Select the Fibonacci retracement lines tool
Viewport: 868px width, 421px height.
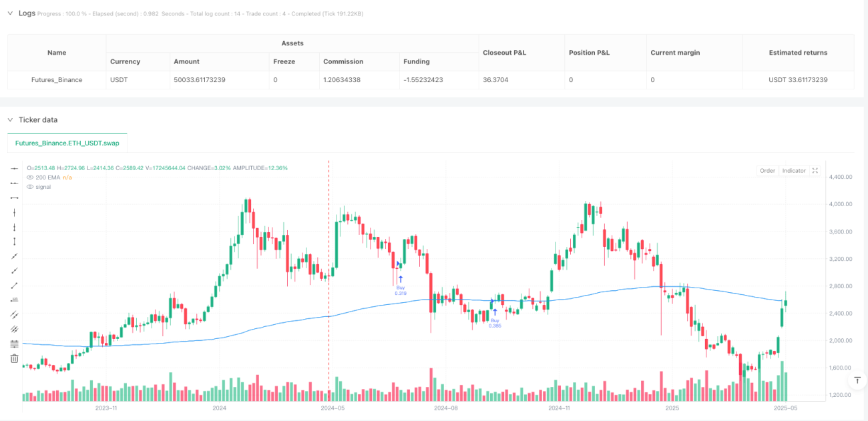click(x=15, y=344)
